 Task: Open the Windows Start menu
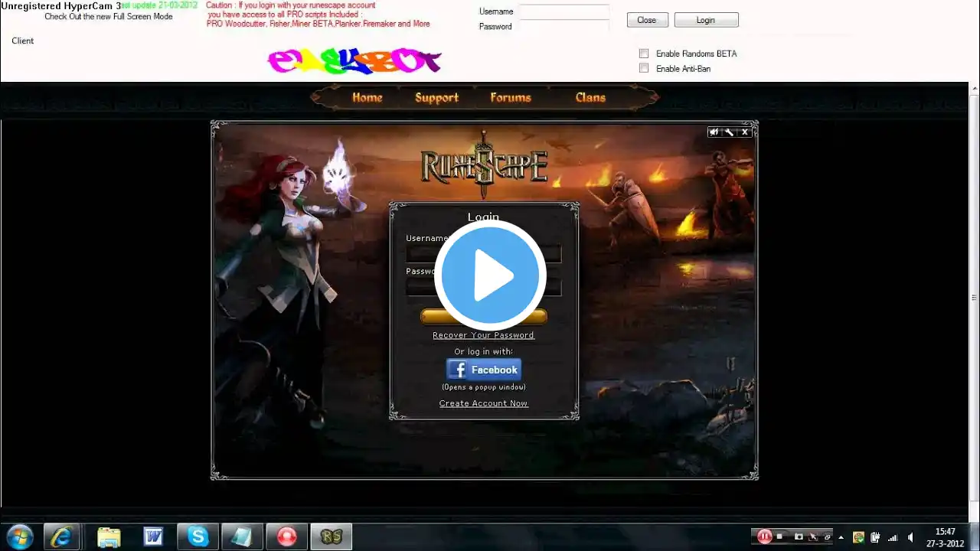(19, 536)
